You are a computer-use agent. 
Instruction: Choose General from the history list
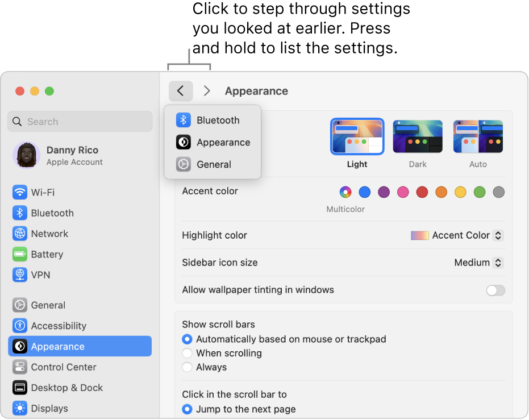(213, 164)
